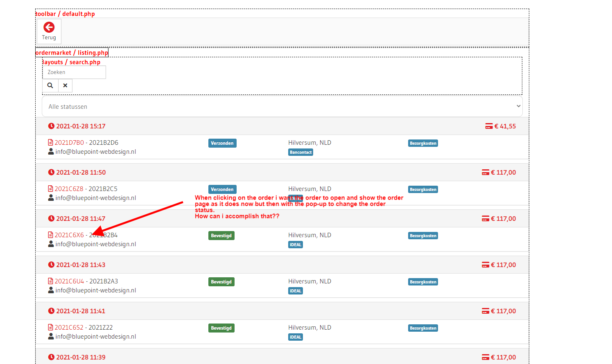Image resolution: width=612 pixels, height=364 pixels.
Task: Click the credit card icon in the 11:50 order header
Action: coord(486,172)
